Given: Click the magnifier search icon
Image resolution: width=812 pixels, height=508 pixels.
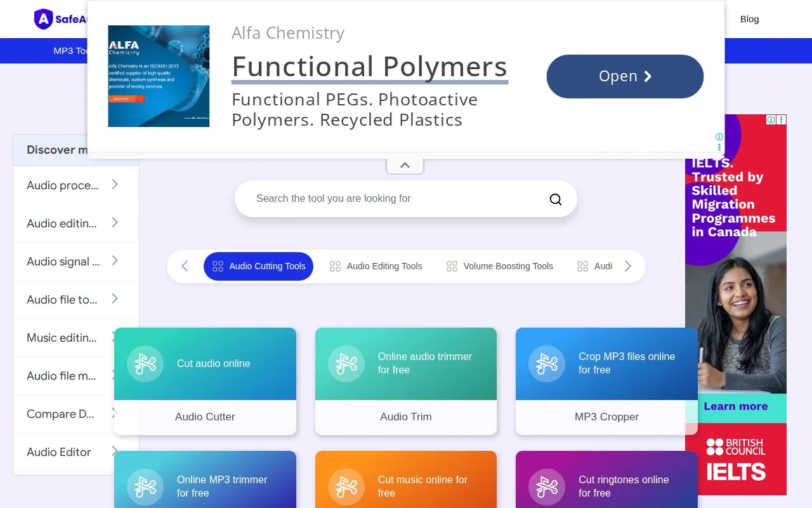Looking at the screenshot, I should [556, 199].
